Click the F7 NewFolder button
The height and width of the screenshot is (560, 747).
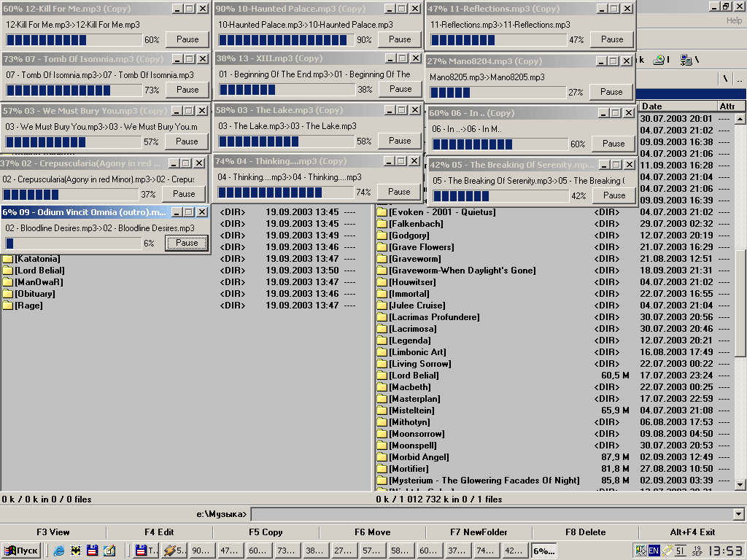coord(479,532)
